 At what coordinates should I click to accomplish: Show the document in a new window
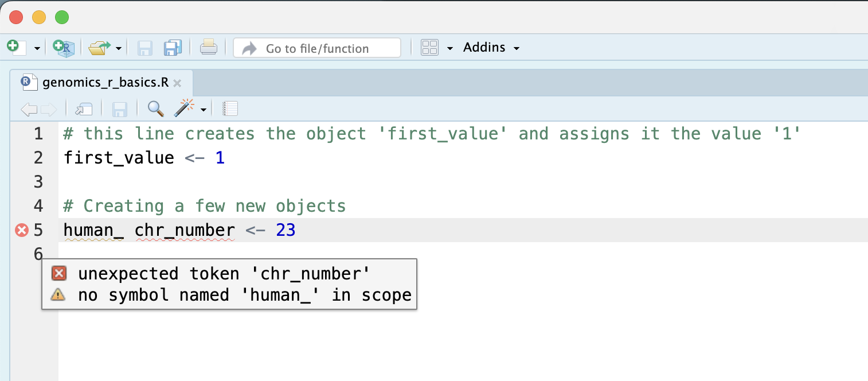84,108
